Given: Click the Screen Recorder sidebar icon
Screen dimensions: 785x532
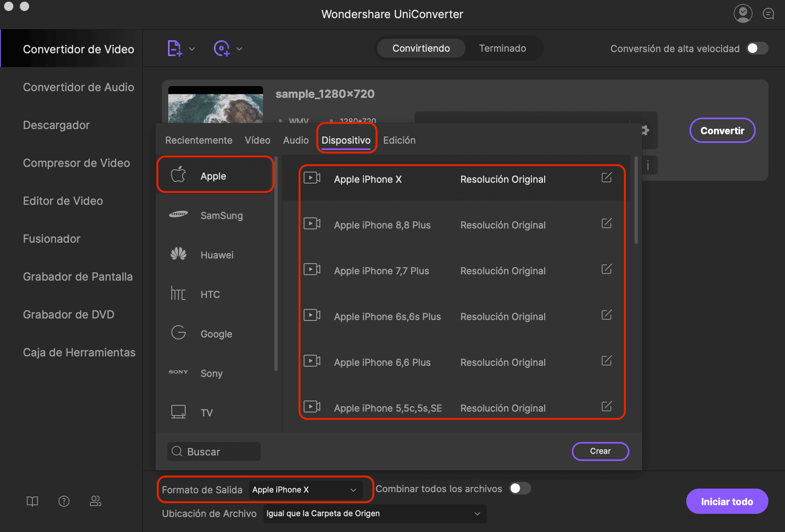Looking at the screenshot, I should 77,276.
